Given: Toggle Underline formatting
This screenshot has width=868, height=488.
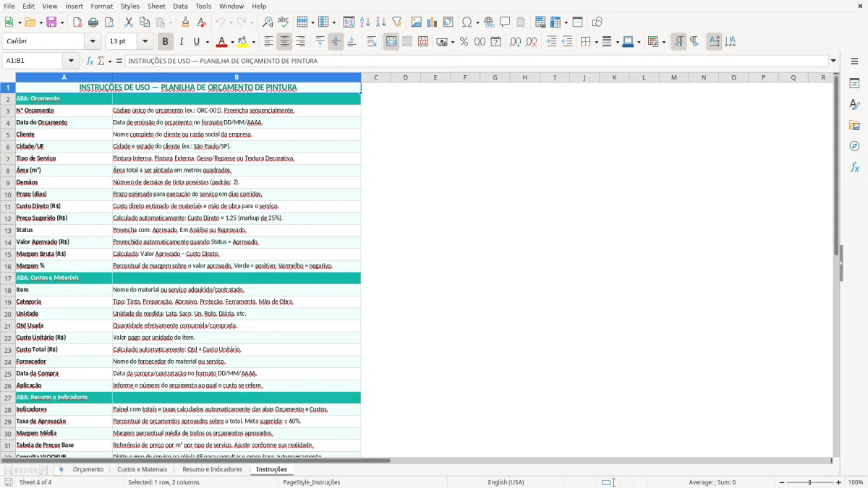Looking at the screenshot, I should point(196,42).
